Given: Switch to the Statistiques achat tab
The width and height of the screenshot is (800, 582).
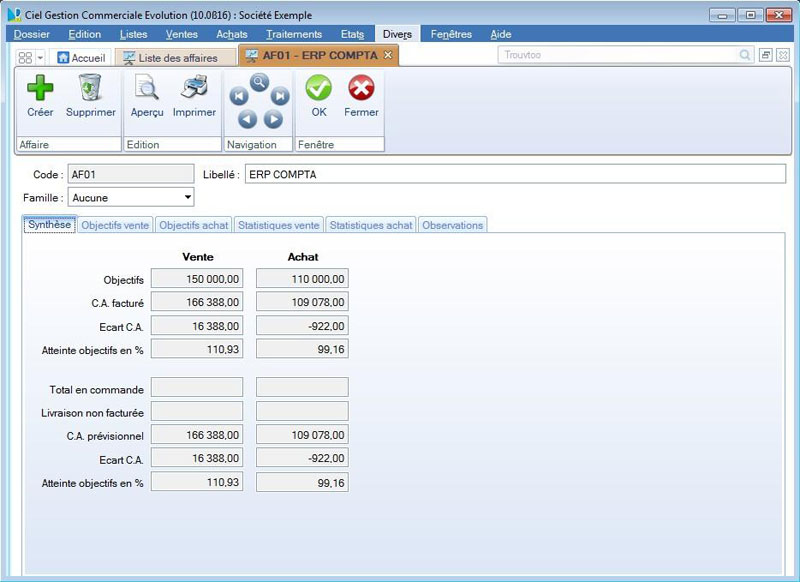Looking at the screenshot, I should point(371,225).
